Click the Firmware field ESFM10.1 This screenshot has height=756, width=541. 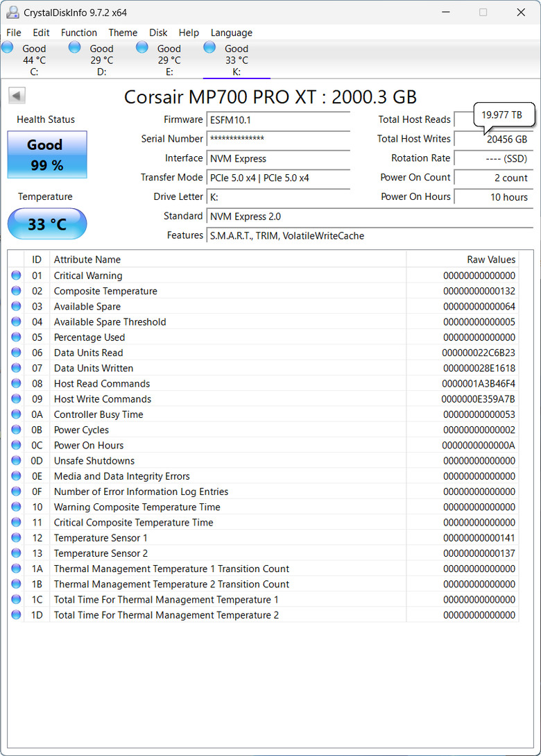point(278,120)
